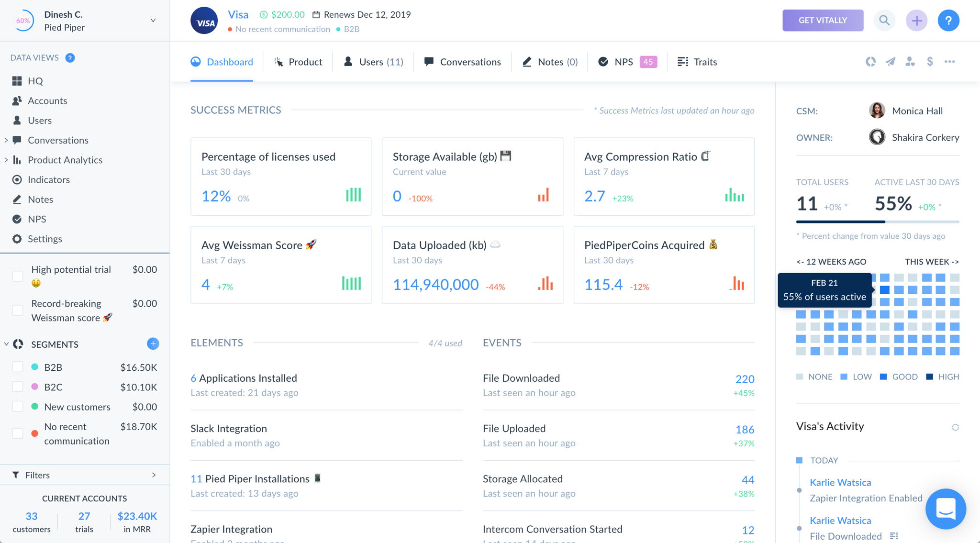Refresh Visa's Activity feed
The width and height of the screenshot is (980, 543).
tap(955, 427)
